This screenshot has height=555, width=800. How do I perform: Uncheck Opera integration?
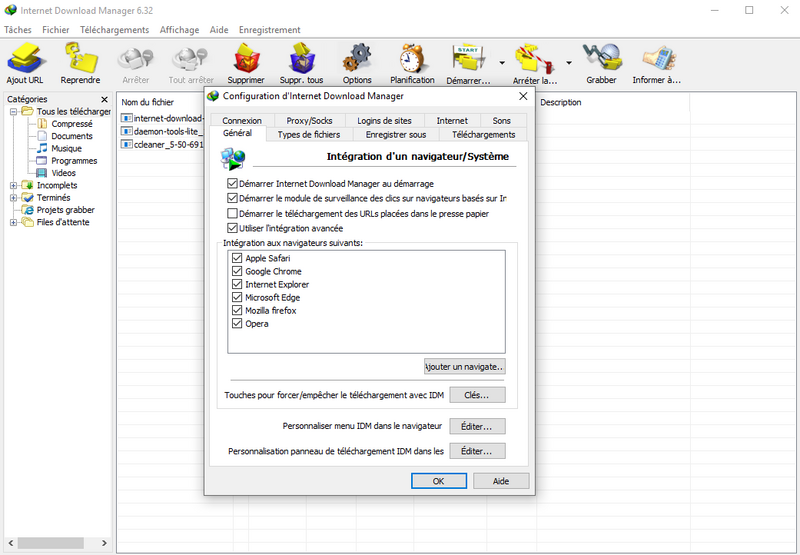[x=237, y=323]
